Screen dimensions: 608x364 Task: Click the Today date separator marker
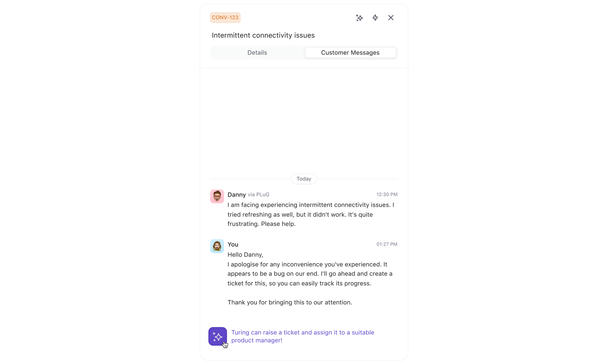304,178
